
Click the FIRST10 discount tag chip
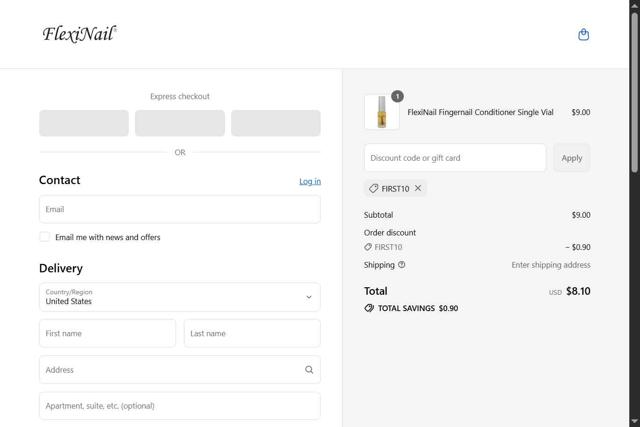tap(395, 189)
